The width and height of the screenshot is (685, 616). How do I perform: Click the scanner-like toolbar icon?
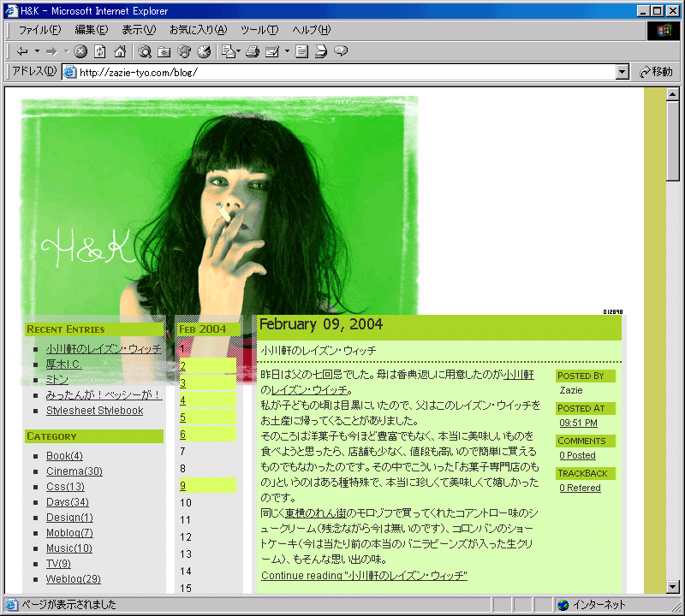(x=321, y=51)
